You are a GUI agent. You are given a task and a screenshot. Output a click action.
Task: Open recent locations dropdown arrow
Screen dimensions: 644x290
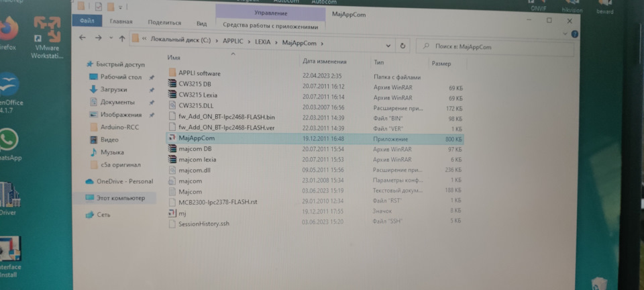pyautogui.click(x=111, y=38)
